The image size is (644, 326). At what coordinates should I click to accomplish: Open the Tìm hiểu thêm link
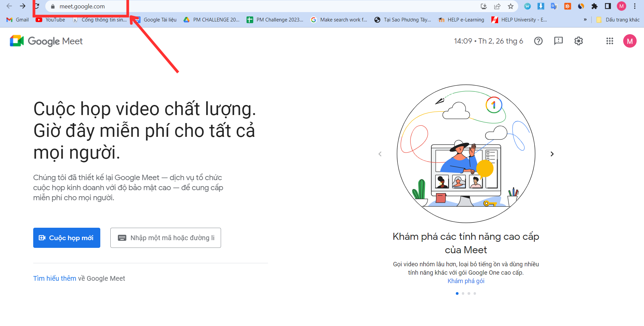click(55, 278)
